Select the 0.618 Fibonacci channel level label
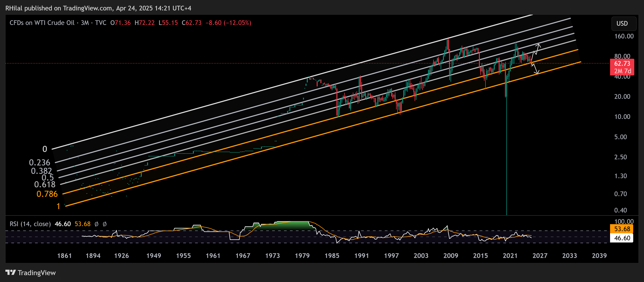 coord(45,184)
